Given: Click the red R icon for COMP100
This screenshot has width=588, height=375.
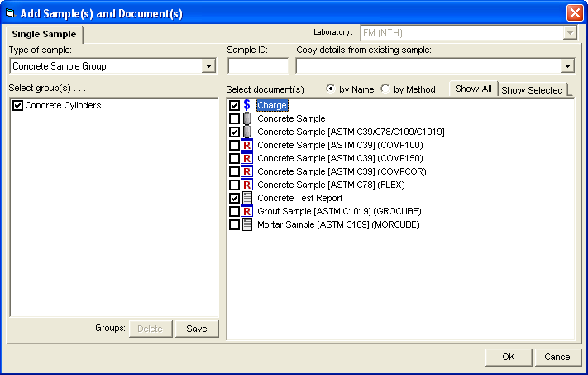Looking at the screenshot, I should pyautogui.click(x=246, y=145).
